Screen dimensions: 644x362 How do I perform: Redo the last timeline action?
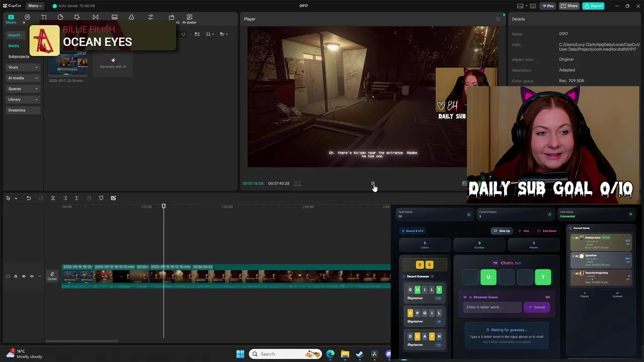click(41, 198)
